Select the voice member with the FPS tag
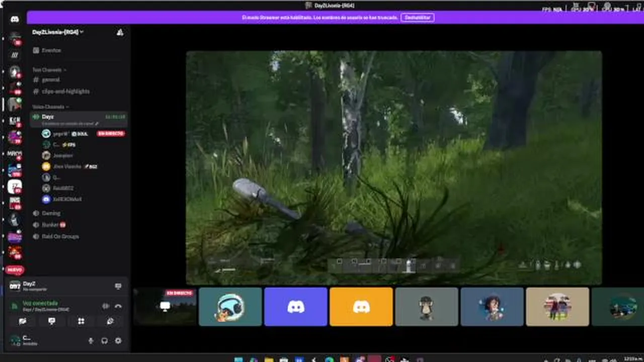This screenshot has height=362, width=644. pyautogui.click(x=59, y=145)
